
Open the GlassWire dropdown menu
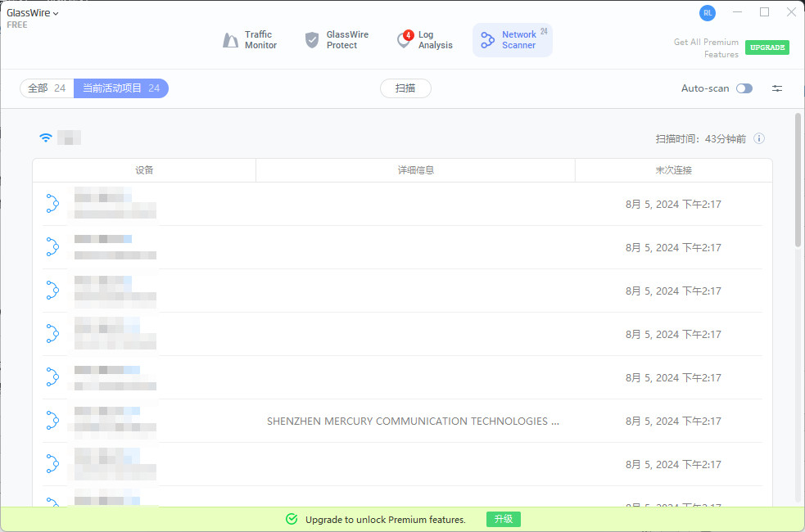(33, 13)
